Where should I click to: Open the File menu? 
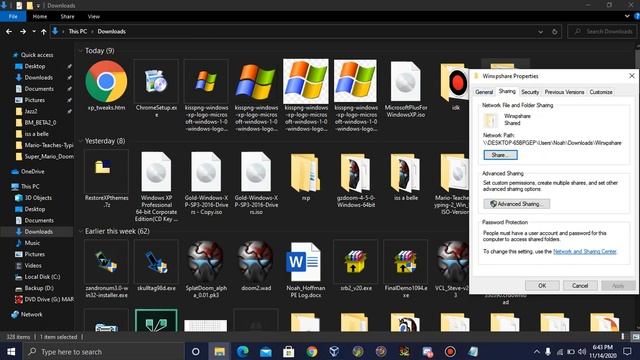[x=13, y=16]
